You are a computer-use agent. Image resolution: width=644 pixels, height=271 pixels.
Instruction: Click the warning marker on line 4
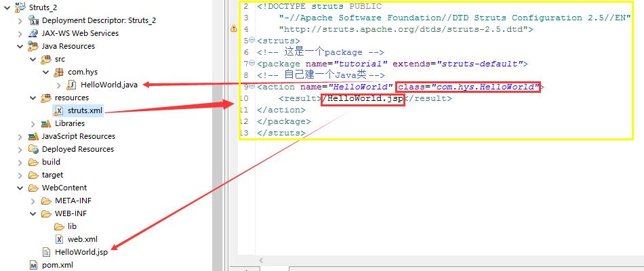point(233,28)
